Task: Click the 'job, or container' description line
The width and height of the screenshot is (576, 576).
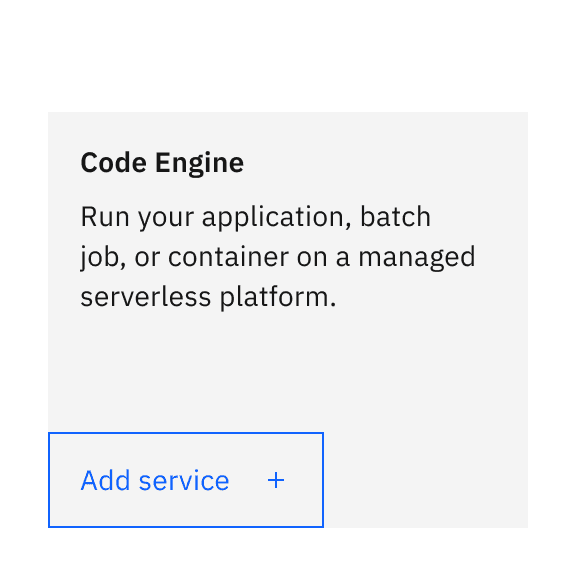Action: pyautogui.click(x=184, y=257)
